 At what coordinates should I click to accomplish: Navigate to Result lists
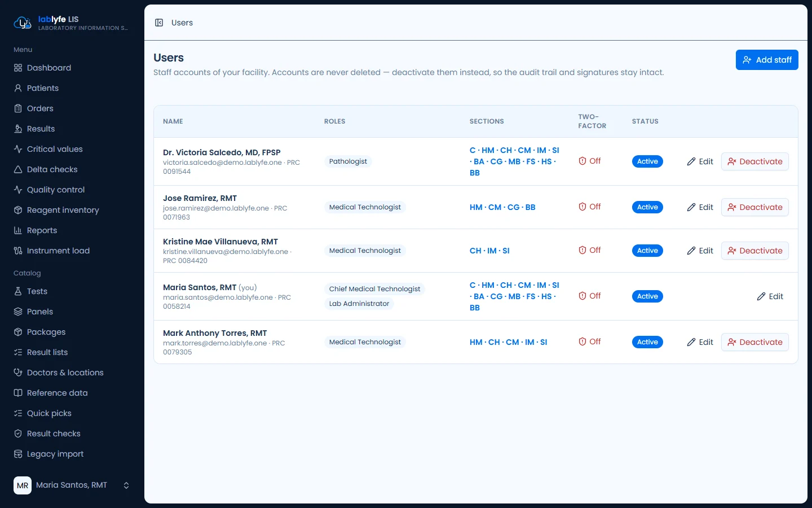click(x=72, y=352)
